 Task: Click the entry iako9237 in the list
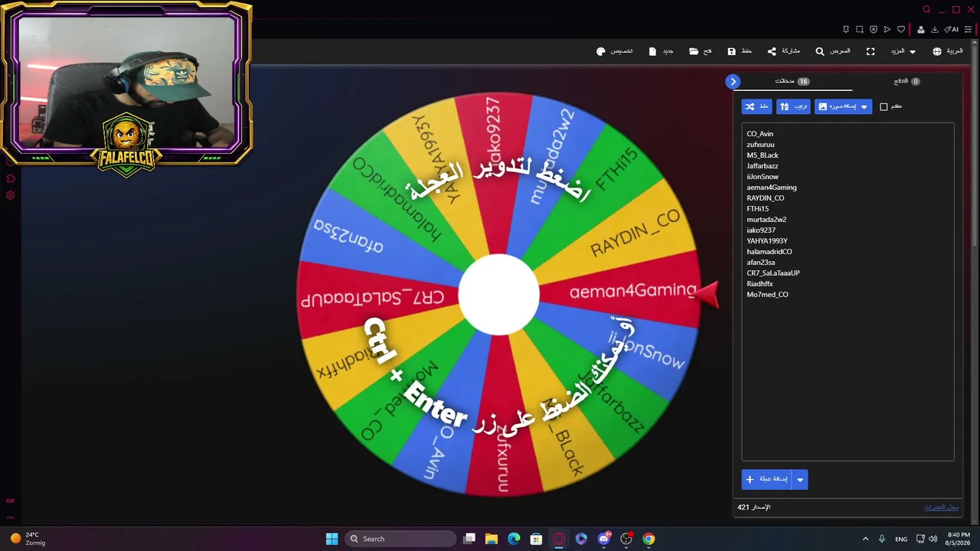(761, 230)
